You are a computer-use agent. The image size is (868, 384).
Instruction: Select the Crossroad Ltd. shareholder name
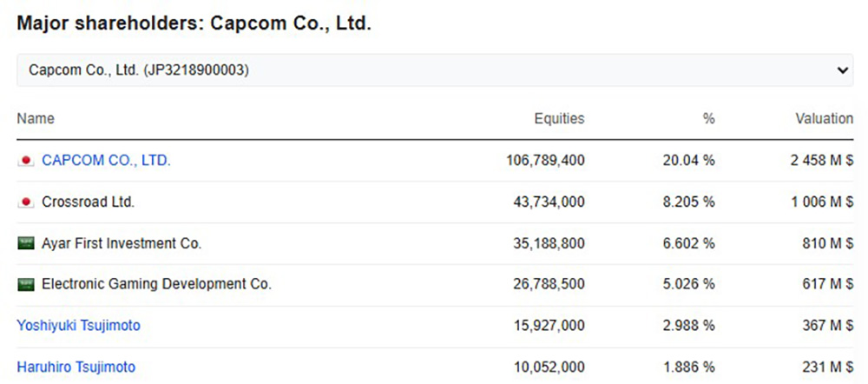(x=88, y=202)
